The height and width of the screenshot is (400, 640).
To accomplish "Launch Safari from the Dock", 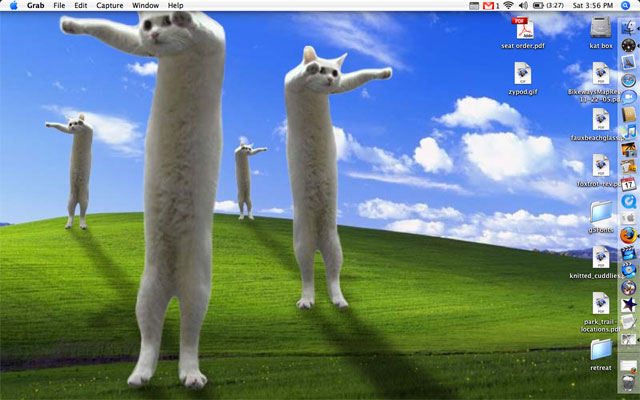I will [x=629, y=80].
